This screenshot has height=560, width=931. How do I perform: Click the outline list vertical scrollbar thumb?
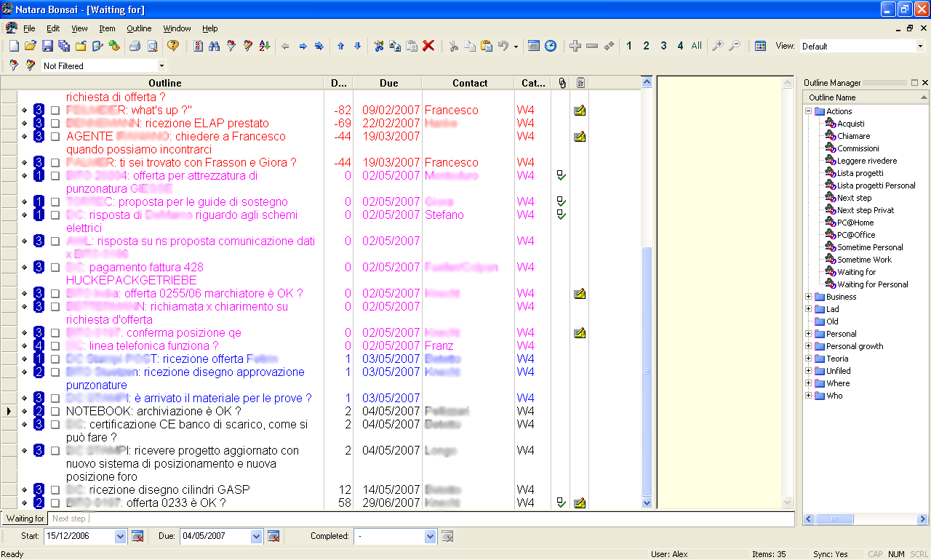pyautogui.click(x=647, y=372)
